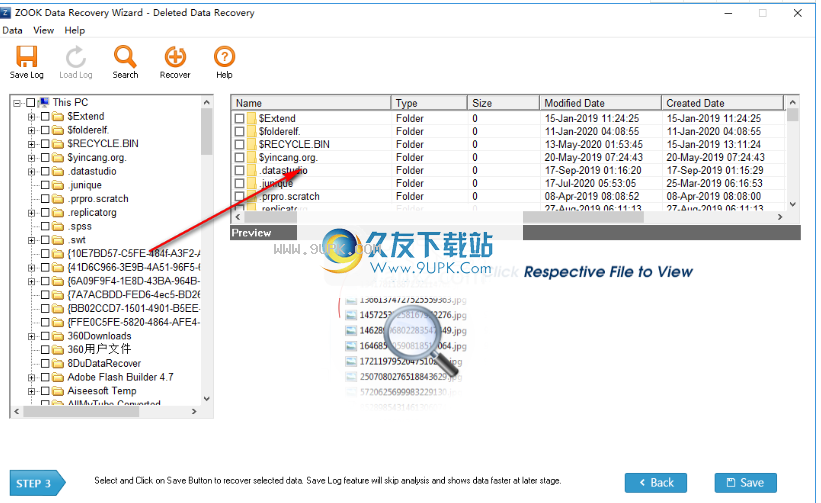Expand the Aiseesoft Temp tree node

pyautogui.click(x=31, y=391)
